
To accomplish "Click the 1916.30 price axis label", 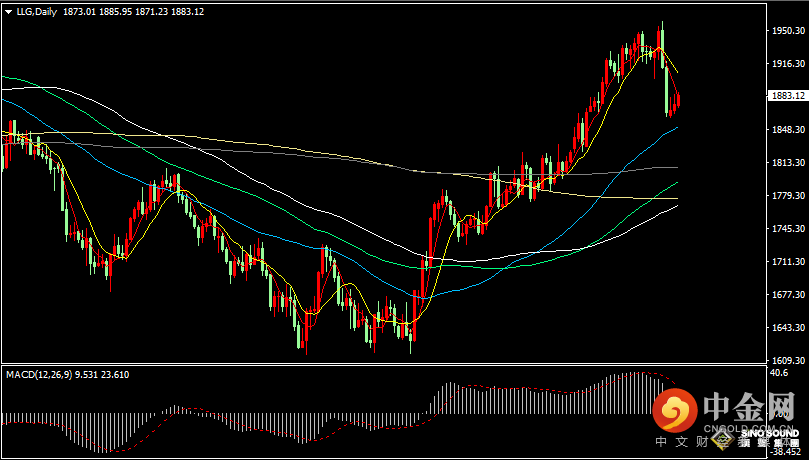I will (789, 64).
